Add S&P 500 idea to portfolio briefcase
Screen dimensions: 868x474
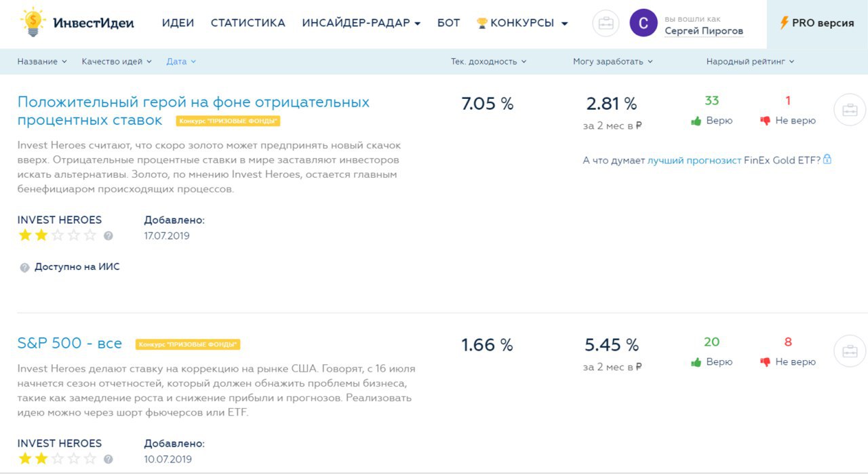(x=849, y=351)
